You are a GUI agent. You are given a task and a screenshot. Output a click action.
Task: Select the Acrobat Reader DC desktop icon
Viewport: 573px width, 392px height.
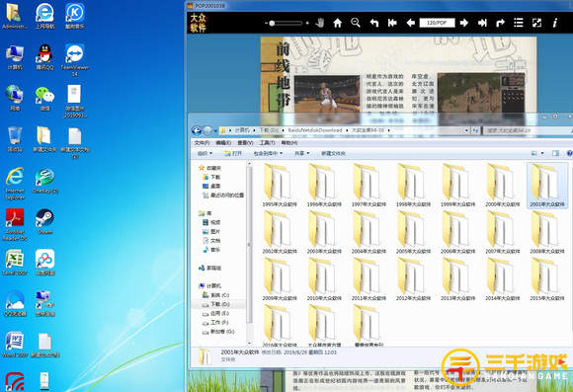[x=15, y=224]
